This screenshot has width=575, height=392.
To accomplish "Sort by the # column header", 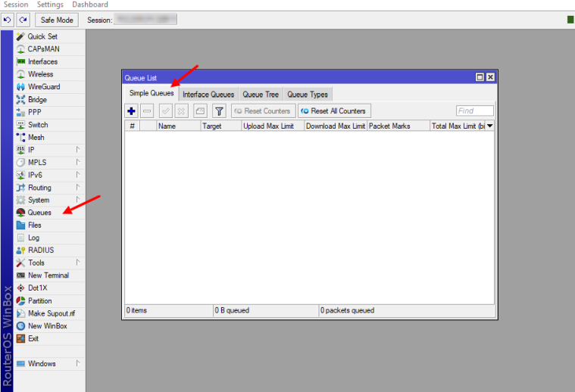I will [x=133, y=126].
